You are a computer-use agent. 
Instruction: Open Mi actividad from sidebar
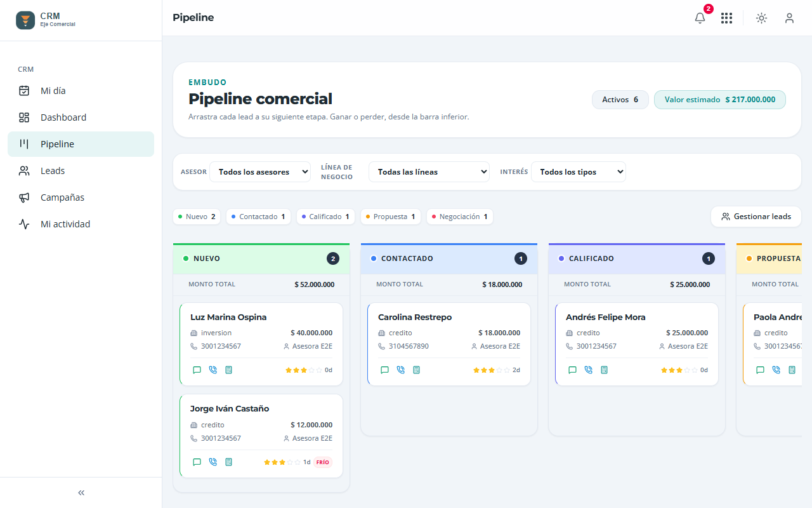point(81,224)
